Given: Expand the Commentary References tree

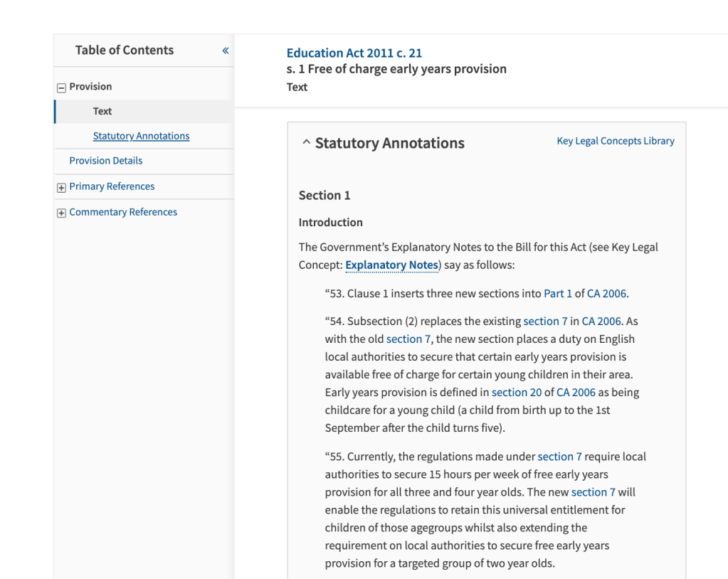Looking at the screenshot, I should coord(122,211).
